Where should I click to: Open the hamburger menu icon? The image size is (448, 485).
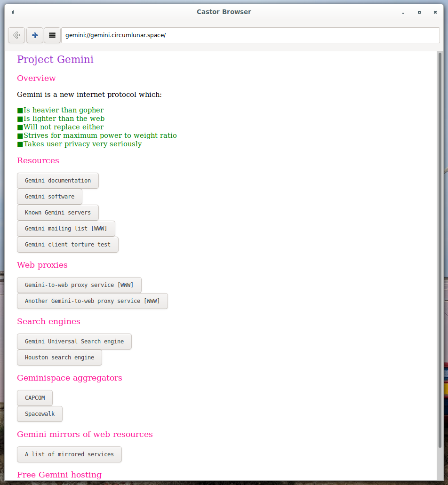pos(52,35)
